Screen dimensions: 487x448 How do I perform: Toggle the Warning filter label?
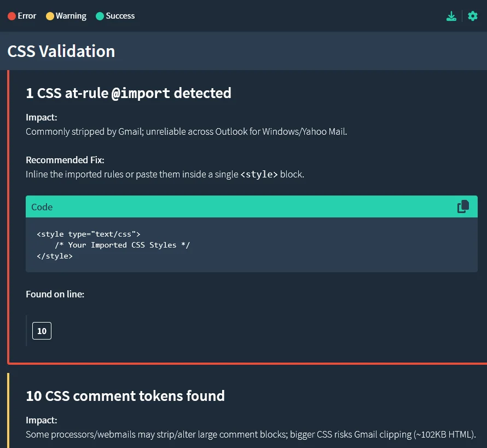(71, 16)
